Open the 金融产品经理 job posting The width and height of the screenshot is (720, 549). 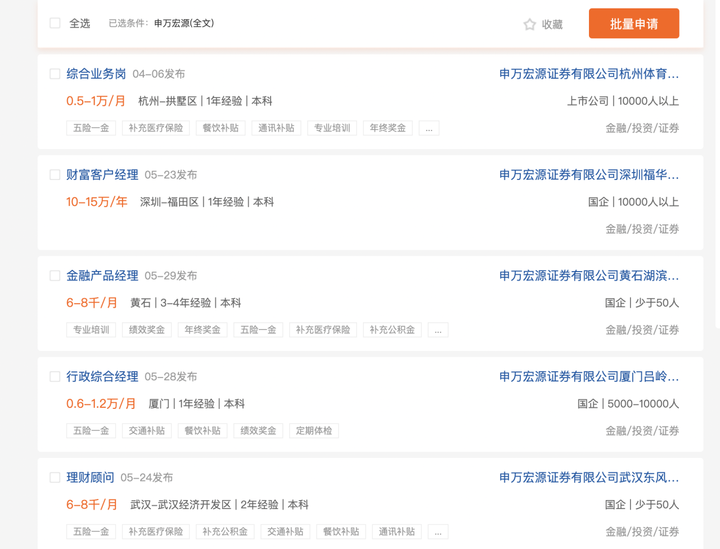[x=102, y=276]
